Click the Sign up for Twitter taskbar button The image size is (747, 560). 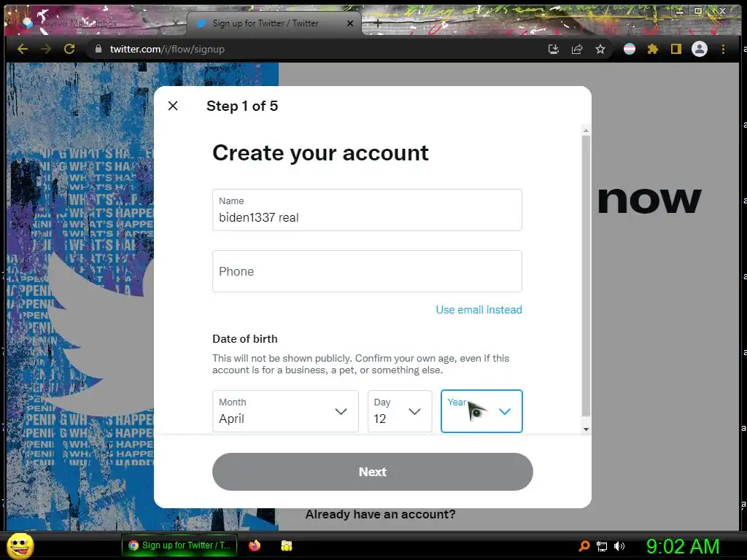179,545
